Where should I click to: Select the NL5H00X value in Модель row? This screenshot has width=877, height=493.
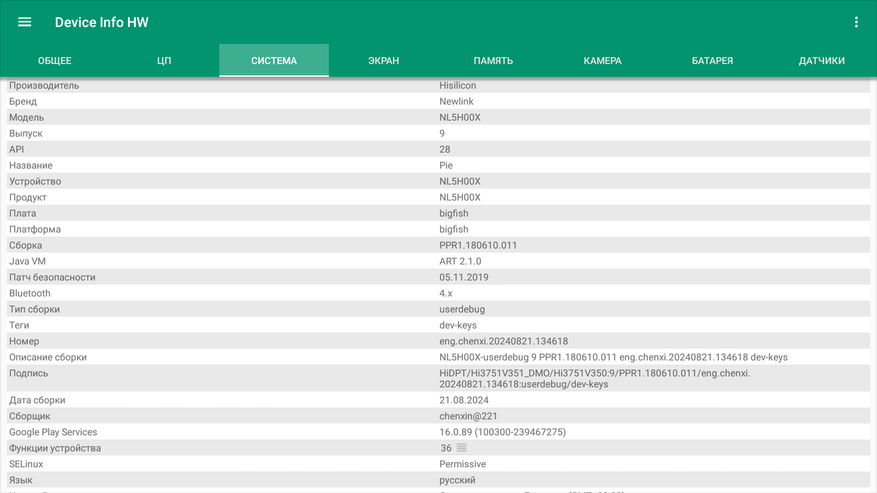[x=460, y=118]
